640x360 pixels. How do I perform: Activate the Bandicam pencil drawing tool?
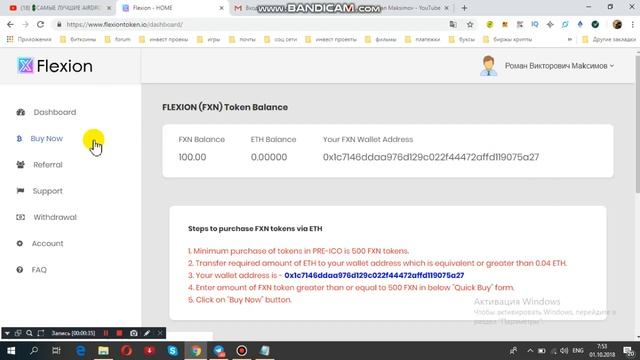(147, 333)
